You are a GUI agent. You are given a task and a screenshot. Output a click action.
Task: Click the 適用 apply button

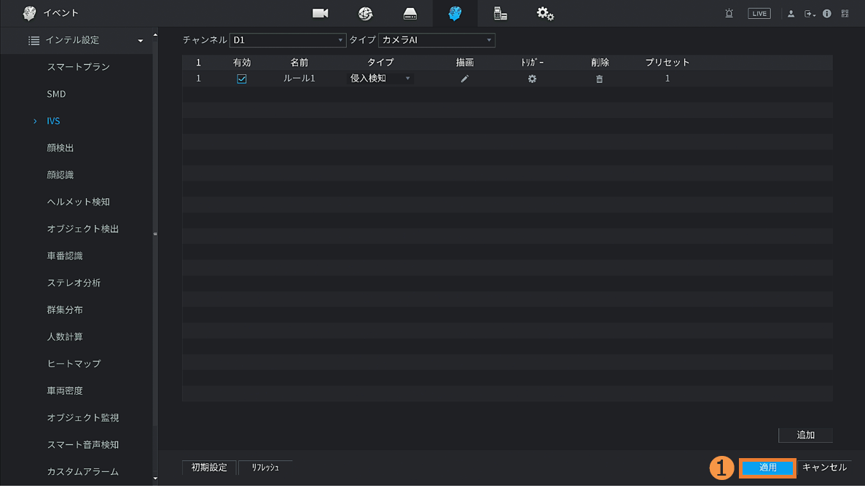(768, 468)
